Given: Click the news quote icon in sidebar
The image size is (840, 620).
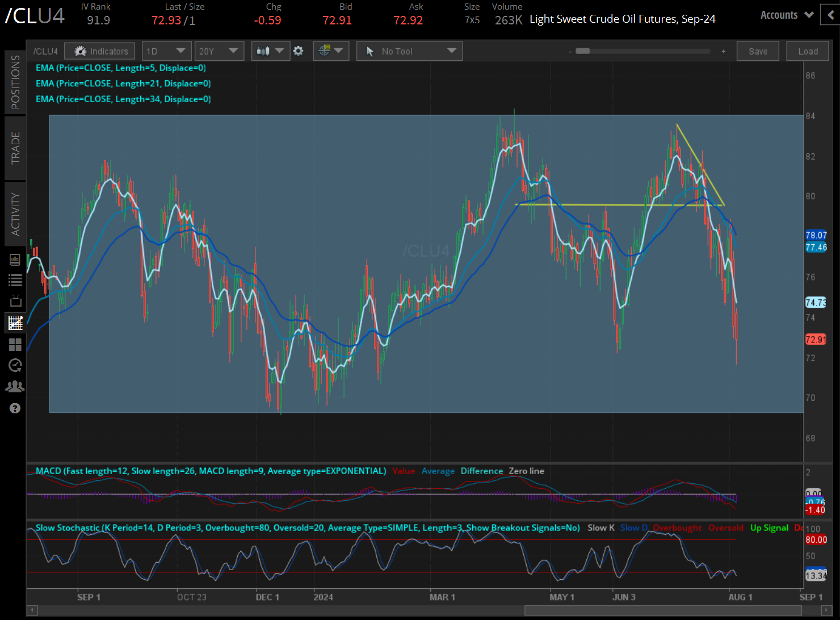Looking at the screenshot, I should pyautogui.click(x=15, y=259).
